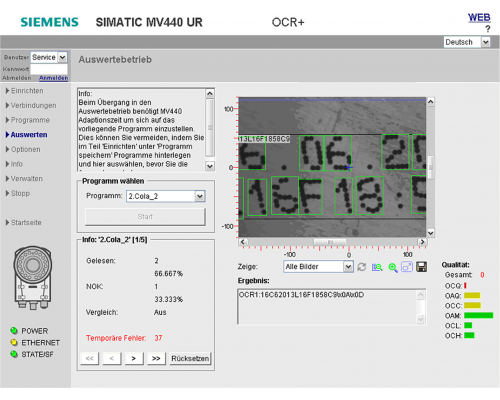Click the enlarge image view icon
The height and width of the screenshot is (400, 500).
pyautogui.click(x=407, y=267)
